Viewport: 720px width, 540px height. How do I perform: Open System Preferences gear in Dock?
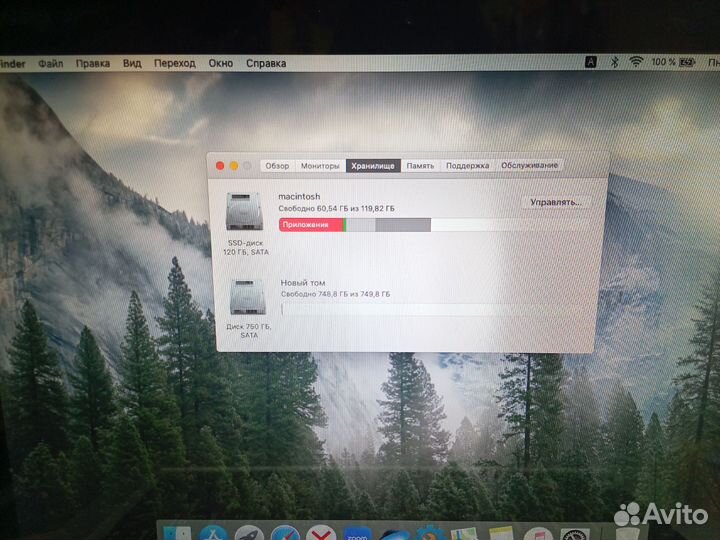pyautogui.click(x=575, y=534)
